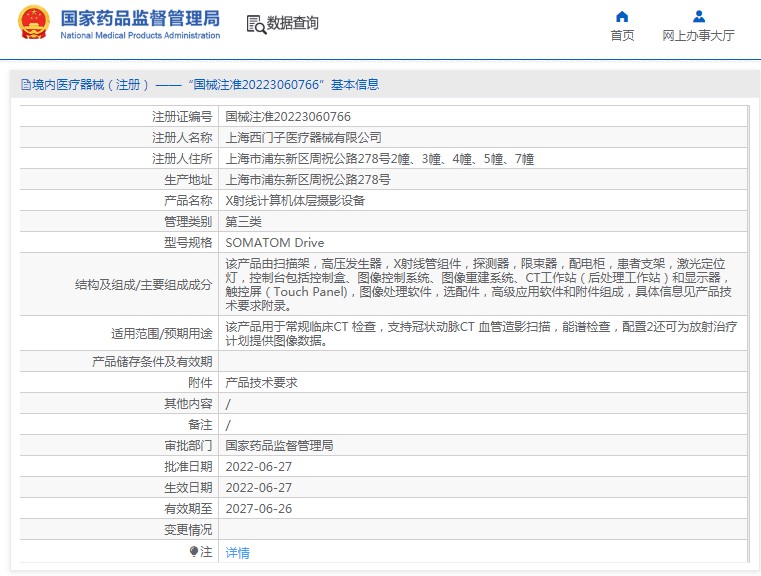Click product name X射线计算机体层摄影设备
Viewport: 761px width, 576px height.
pyautogui.click(x=295, y=200)
